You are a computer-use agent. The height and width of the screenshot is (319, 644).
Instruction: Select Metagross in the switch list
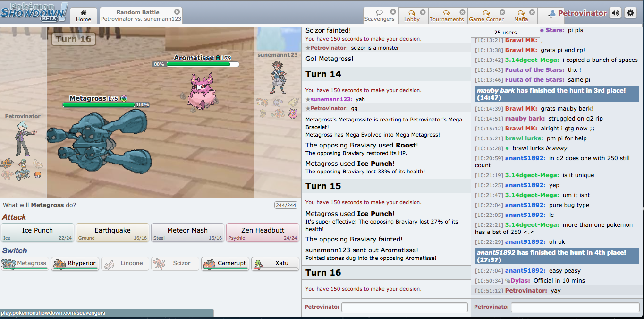click(25, 263)
